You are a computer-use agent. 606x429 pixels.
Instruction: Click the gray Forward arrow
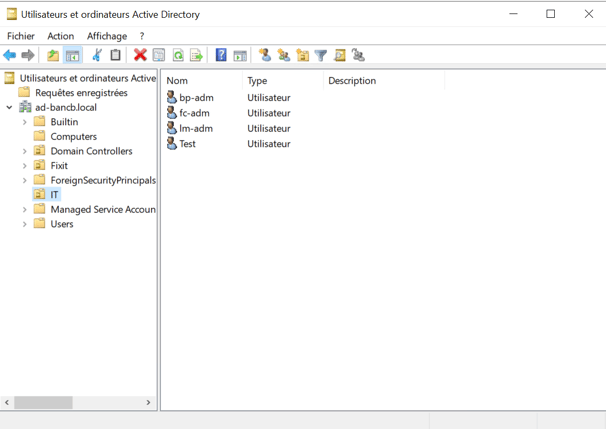coord(28,55)
